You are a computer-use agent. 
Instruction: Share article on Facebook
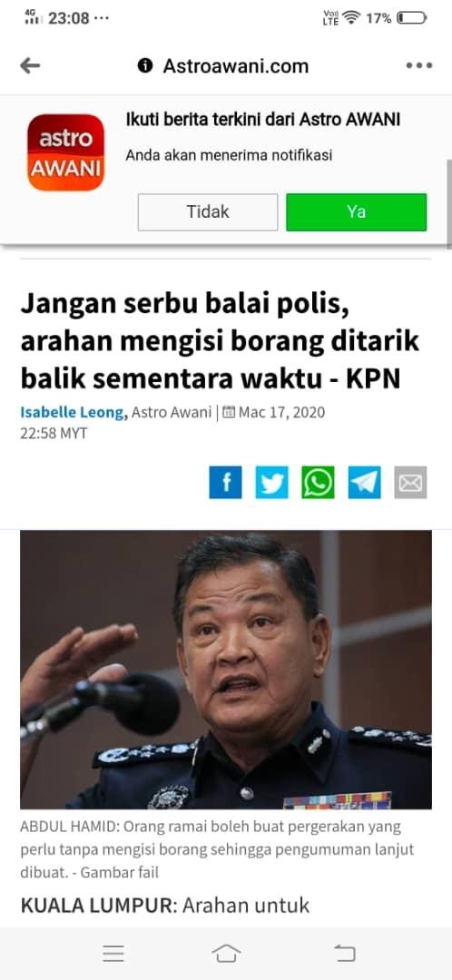(225, 483)
